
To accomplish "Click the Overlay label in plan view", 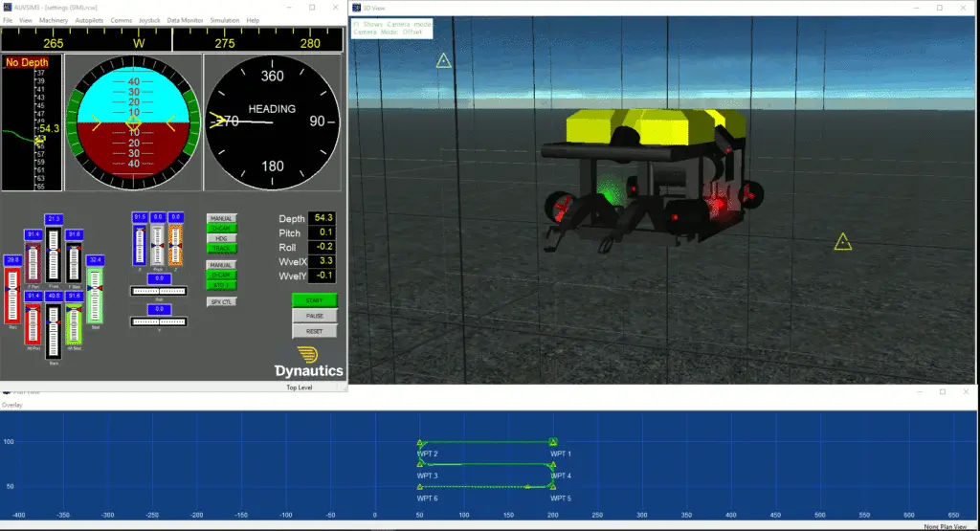I will [x=11, y=405].
